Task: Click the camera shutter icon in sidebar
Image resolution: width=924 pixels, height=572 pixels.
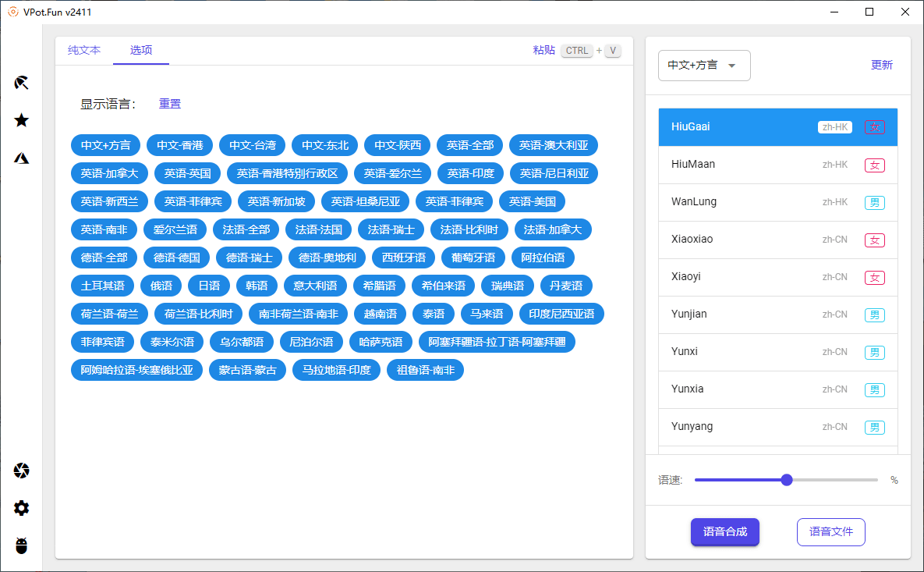Action: click(x=22, y=471)
